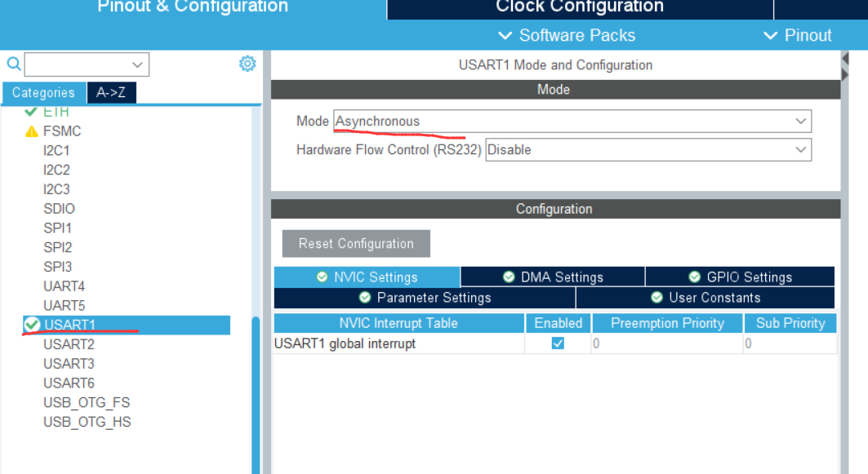Click the Mode section header bar
The width and height of the screenshot is (868, 474).
pos(555,90)
